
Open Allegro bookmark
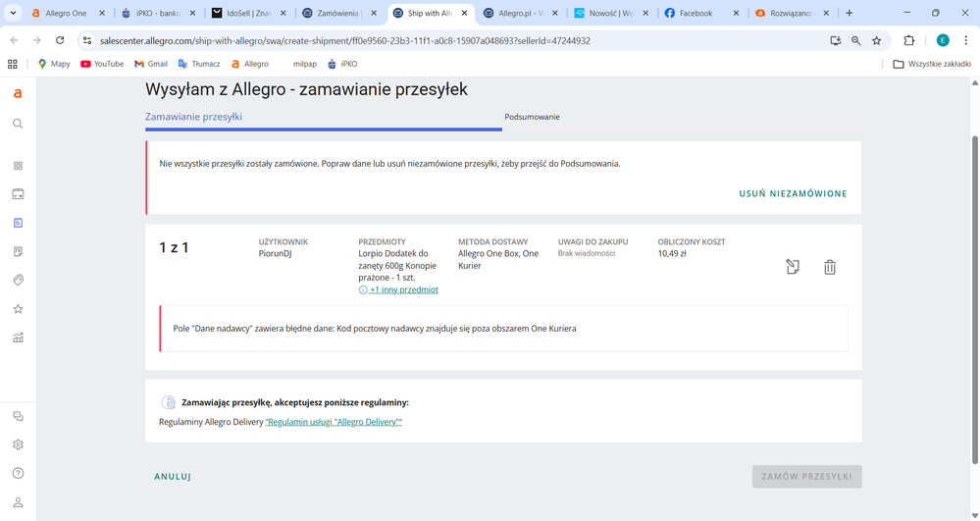[250, 64]
